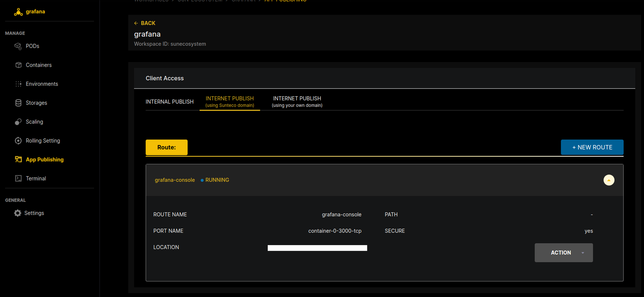Click the Settings gear icon
Screen dimensions: 644x297
click(18, 213)
